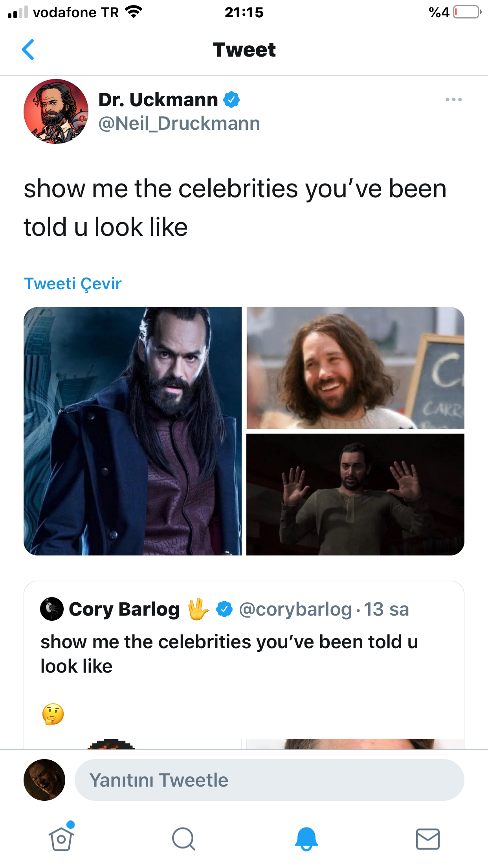Tap the Tweeti Çevir translate link
This screenshot has width=488, height=868.
[x=73, y=283]
